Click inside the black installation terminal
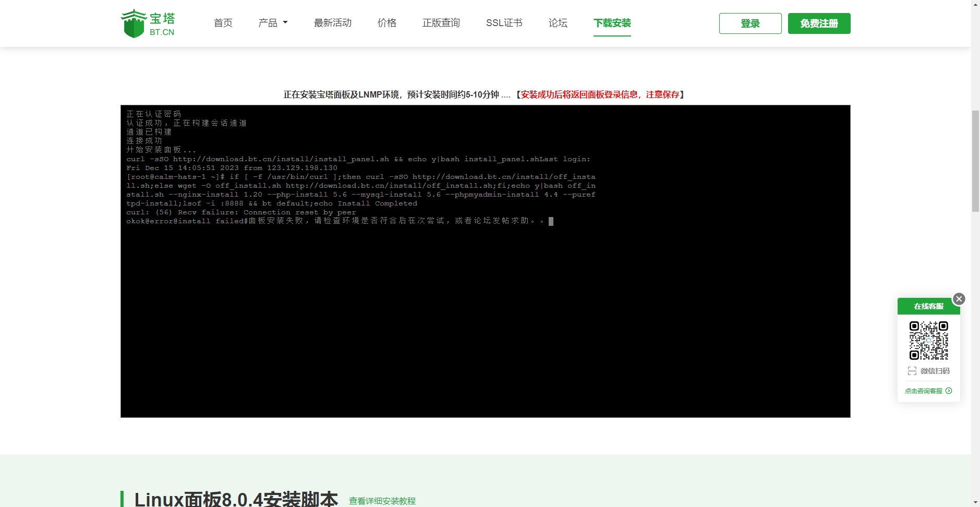Viewport: 980px width, 507px height. [485, 261]
